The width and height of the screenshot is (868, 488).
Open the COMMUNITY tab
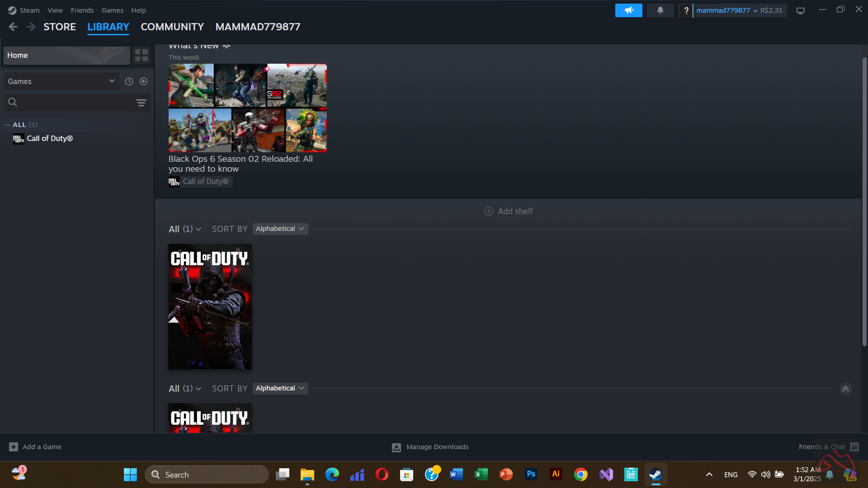tap(172, 27)
